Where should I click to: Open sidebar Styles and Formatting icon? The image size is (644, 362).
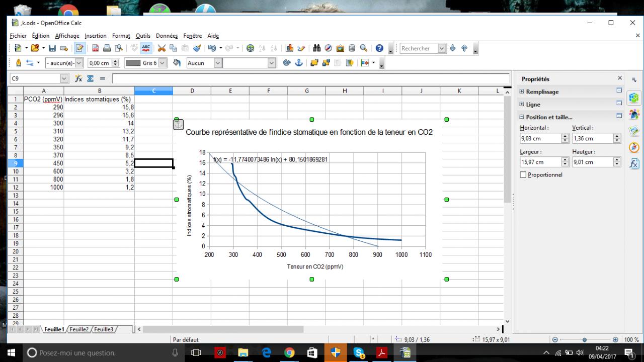click(634, 114)
